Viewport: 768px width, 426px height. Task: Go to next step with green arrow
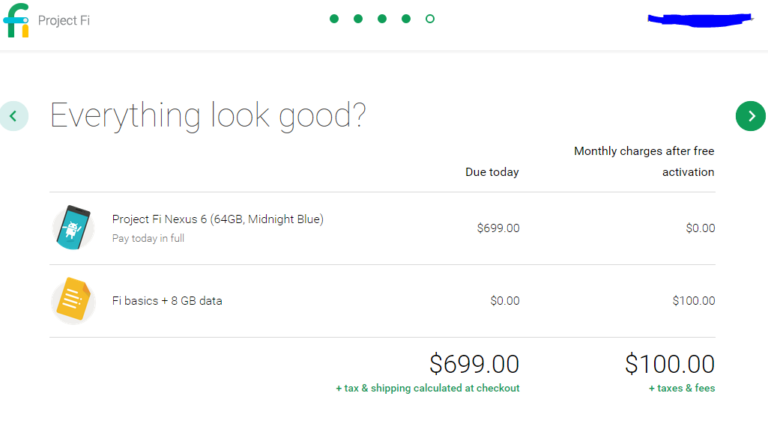click(750, 116)
